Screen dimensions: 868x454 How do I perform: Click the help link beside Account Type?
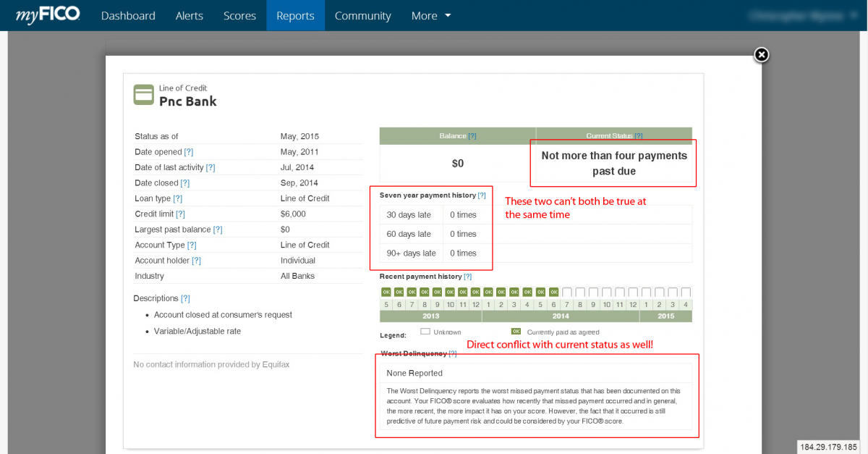192,245
